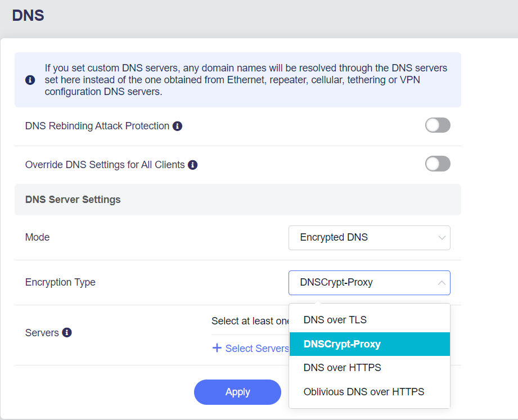Screen dimensions: 518x420
Task: Click the custom DNS servers info banner text
Action: pos(246,80)
